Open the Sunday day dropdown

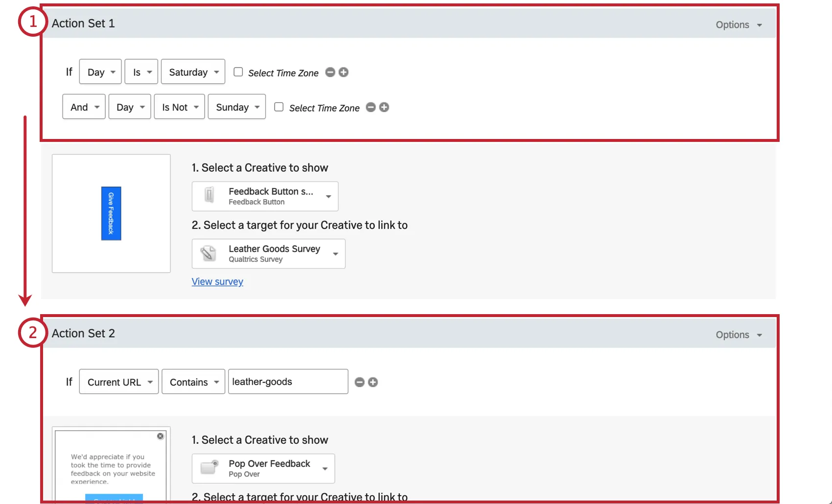[237, 107]
